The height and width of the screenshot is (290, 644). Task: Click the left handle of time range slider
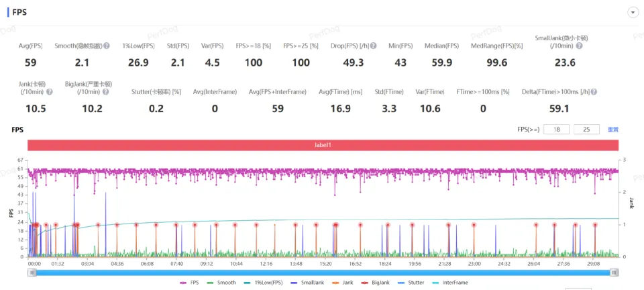(30, 273)
